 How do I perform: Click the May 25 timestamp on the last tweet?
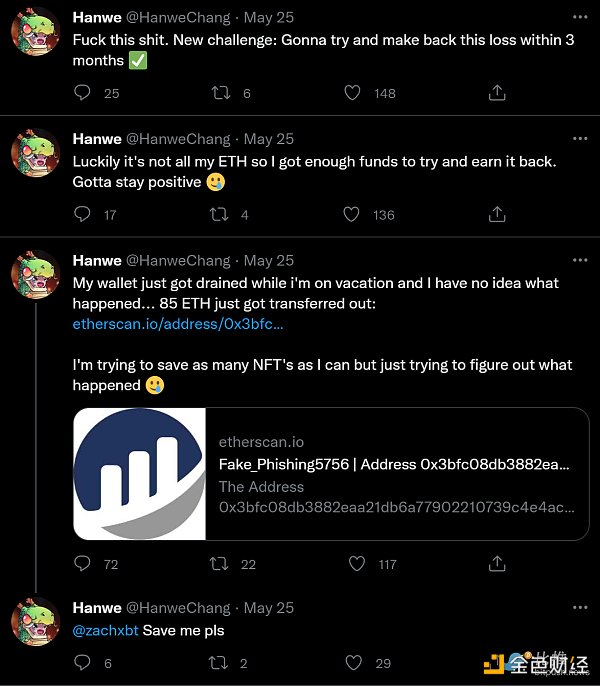pos(269,608)
